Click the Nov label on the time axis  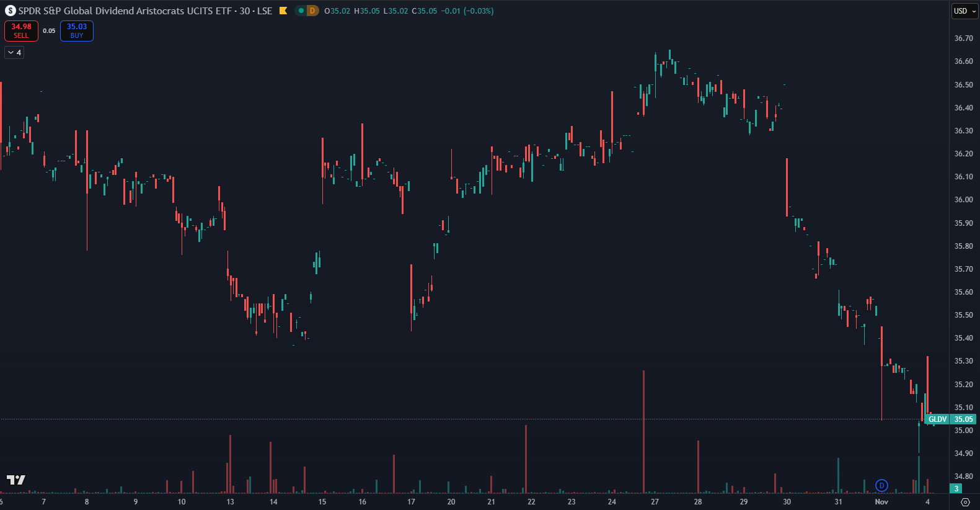[881, 502]
